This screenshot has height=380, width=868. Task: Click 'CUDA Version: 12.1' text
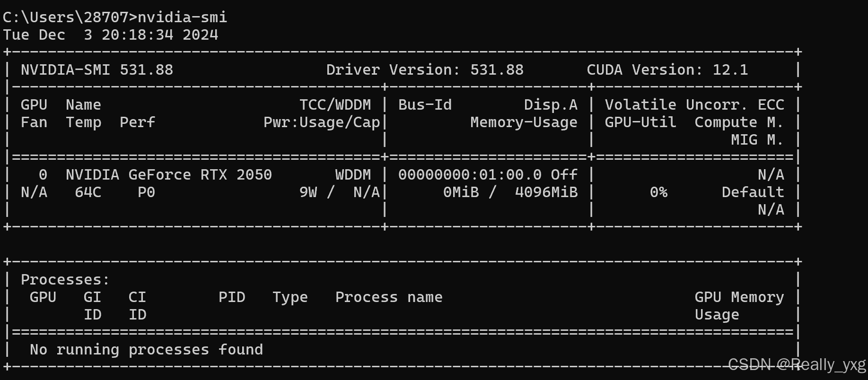667,70
